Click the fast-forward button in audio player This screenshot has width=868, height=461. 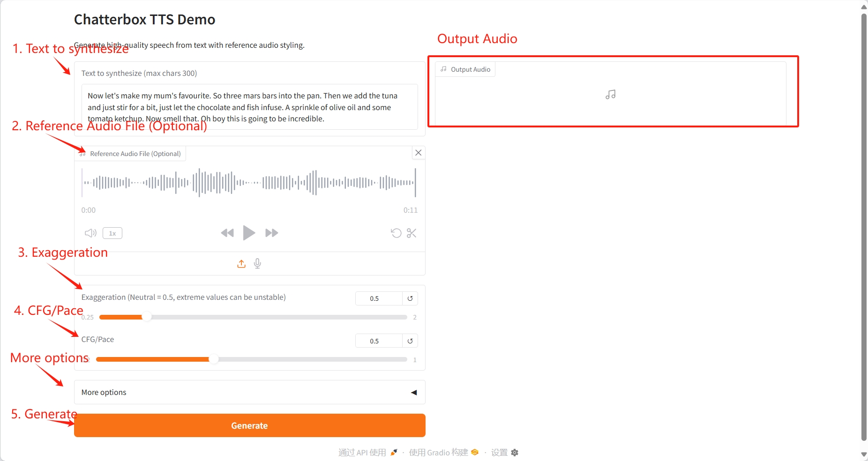[271, 233]
